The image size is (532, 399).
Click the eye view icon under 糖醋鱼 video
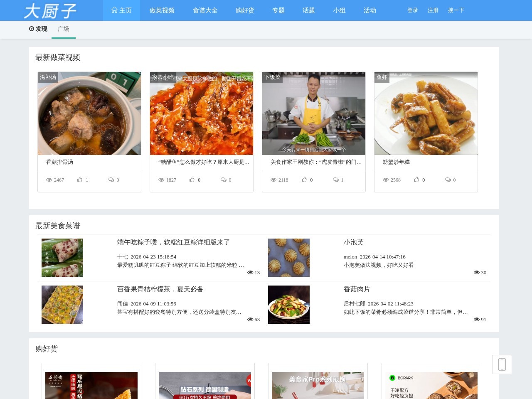(x=161, y=179)
